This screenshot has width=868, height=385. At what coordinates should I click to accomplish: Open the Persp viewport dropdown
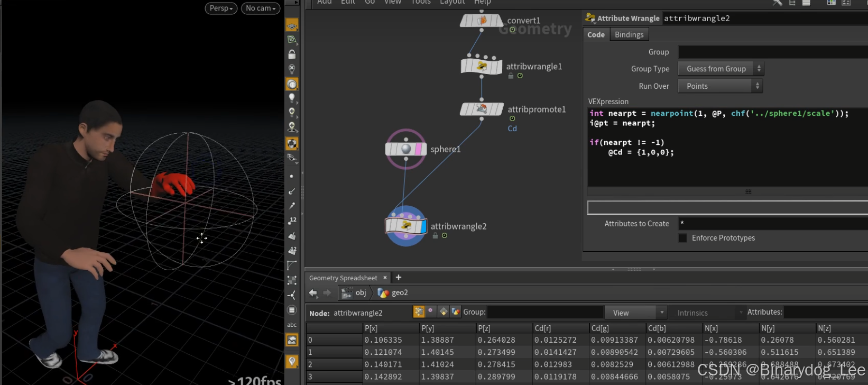(221, 8)
